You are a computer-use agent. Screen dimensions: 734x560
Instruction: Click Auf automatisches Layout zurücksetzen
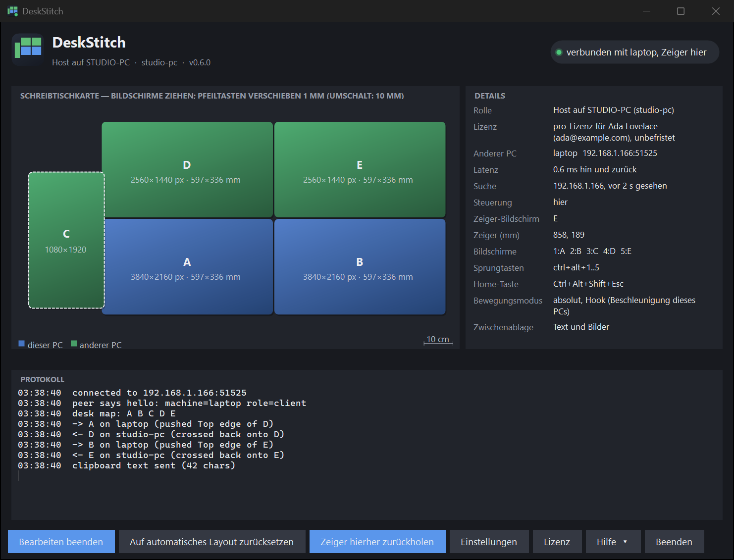211,542
